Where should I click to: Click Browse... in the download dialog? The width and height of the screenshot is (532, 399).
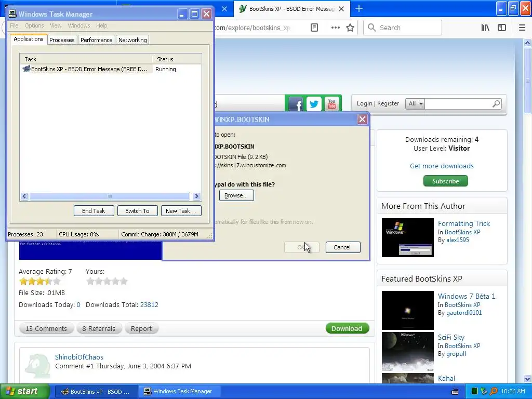click(236, 195)
